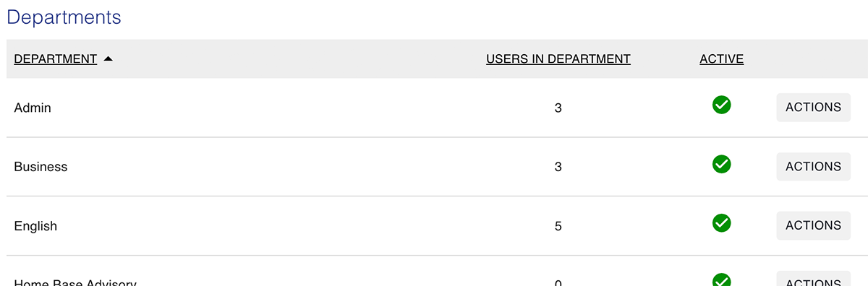
Task: Select the English department name
Action: click(35, 226)
